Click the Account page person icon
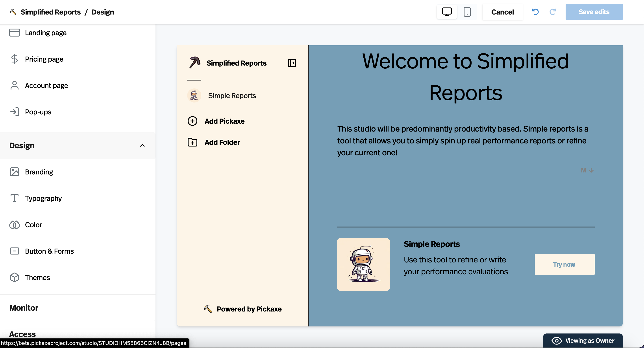644x348 pixels. click(15, 85)
